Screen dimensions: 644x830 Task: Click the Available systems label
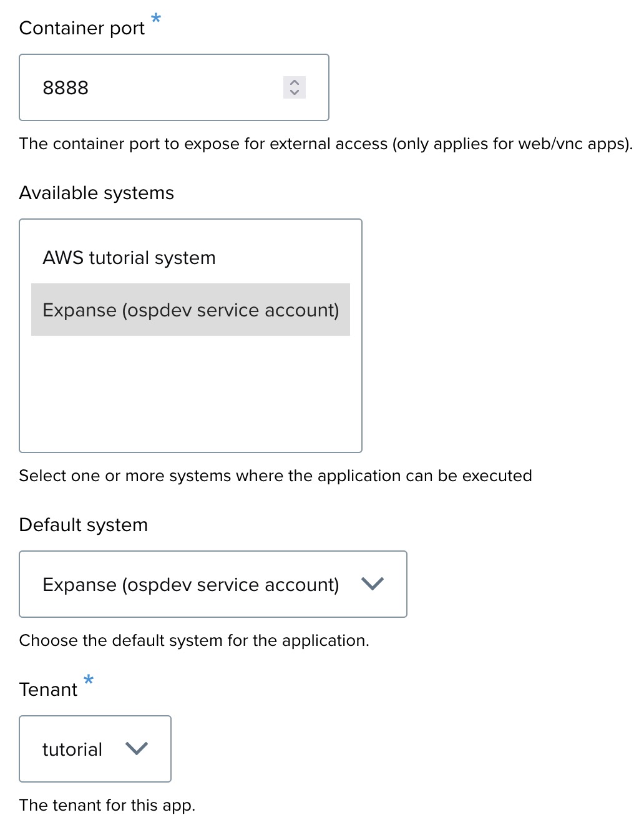[x=96, y=193]
